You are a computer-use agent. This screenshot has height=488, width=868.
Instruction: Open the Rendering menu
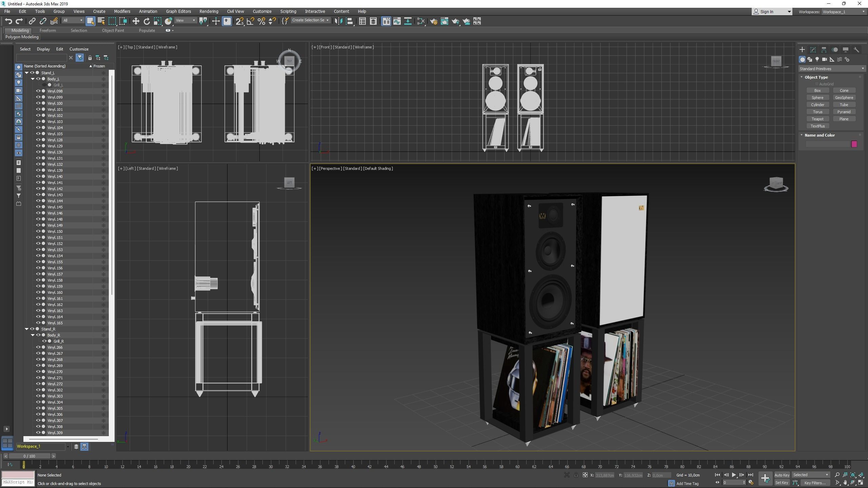(209, 11)
